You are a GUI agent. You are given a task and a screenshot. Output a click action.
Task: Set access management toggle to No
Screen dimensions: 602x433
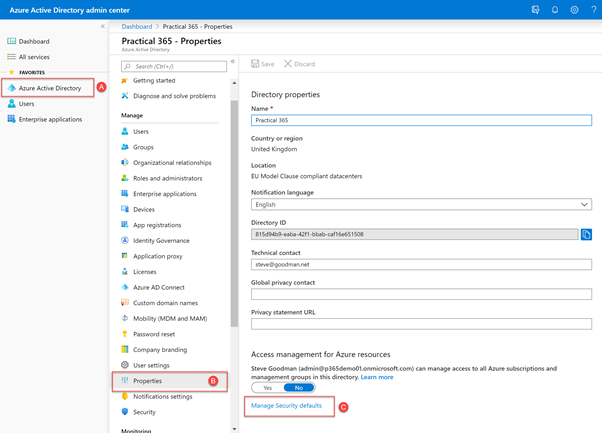pyautogui.click(x=299, y=388)
